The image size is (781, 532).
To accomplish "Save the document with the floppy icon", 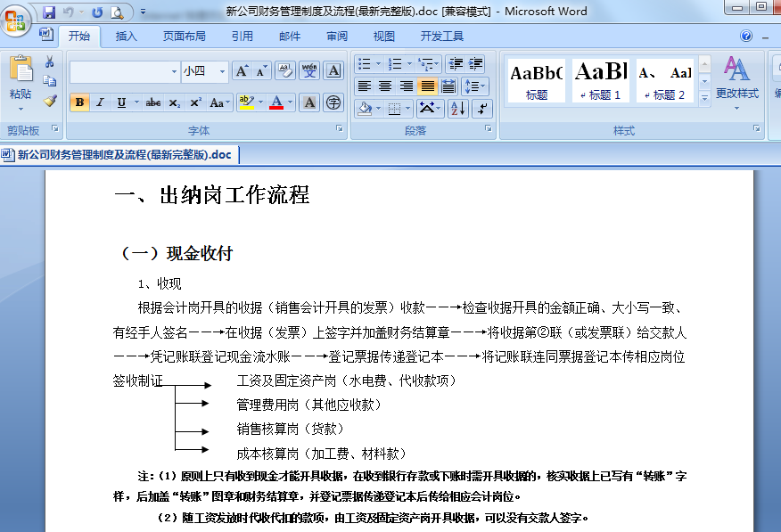I will (49, 12).
